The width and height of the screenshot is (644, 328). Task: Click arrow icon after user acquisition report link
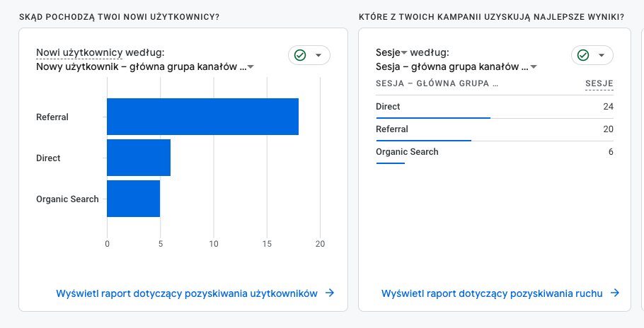click(x=329, y=293)
